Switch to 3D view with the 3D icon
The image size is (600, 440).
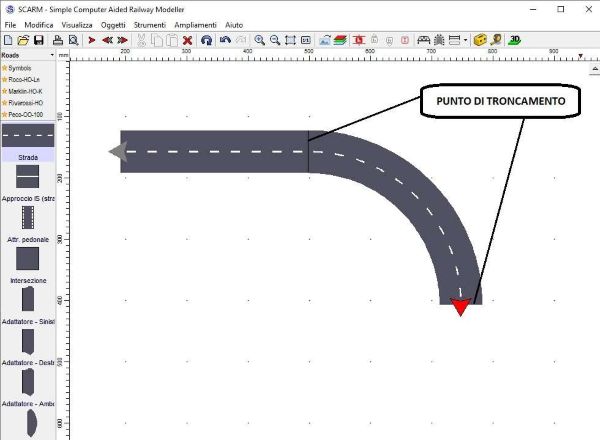[x=515, y=40]
